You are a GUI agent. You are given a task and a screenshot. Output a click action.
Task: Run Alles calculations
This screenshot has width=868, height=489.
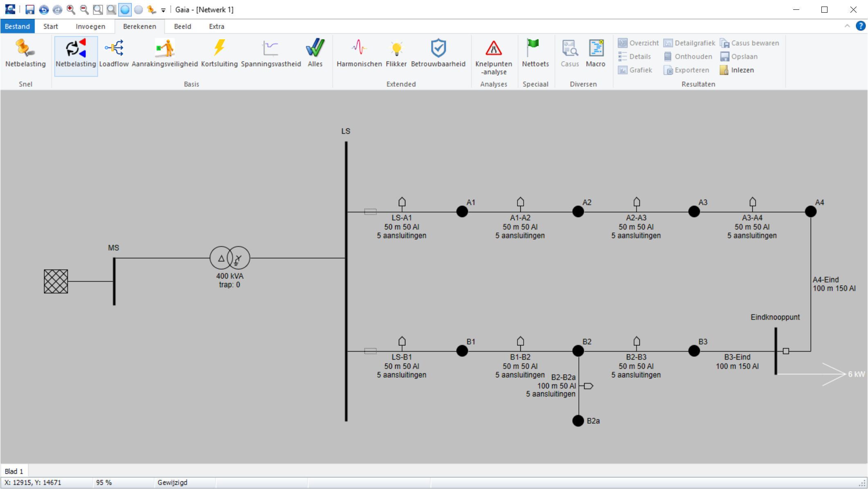point(315,54)
